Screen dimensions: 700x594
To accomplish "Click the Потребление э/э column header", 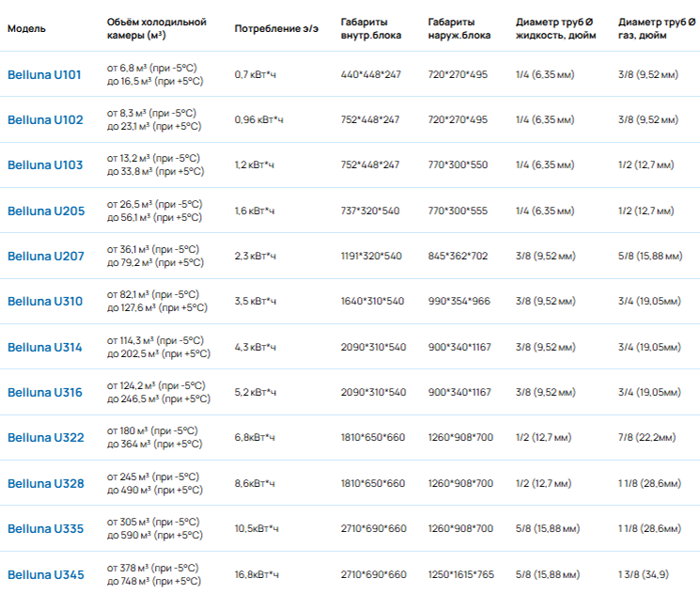I will pyautogui.click(x=276, y=28).
